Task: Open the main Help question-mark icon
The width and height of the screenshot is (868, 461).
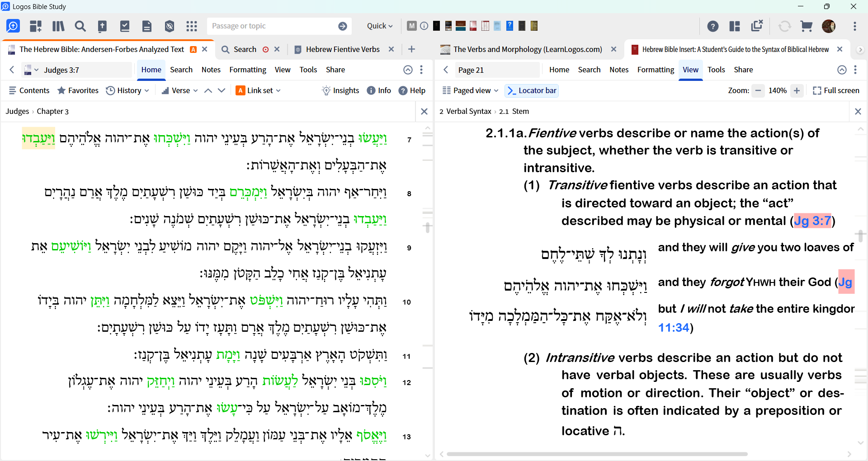Action: click(x=713, y=26)
